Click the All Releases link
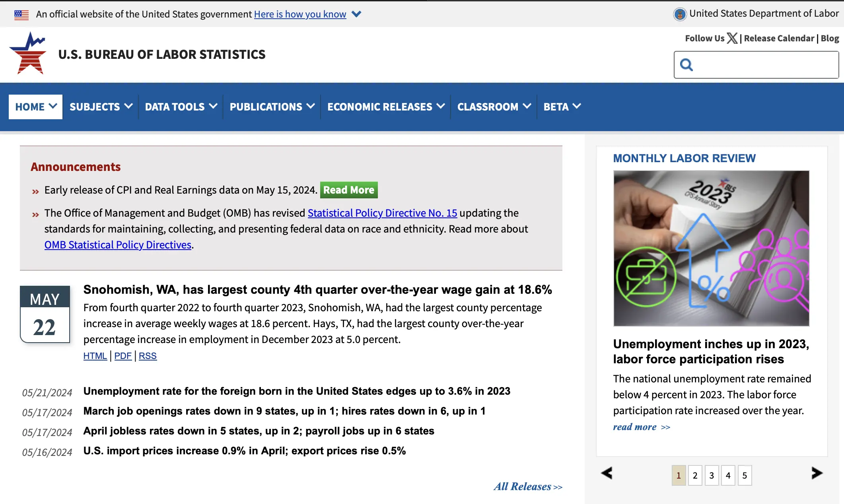Image resolution: width=844 pixels, height=504 pixels. (528, 487)
